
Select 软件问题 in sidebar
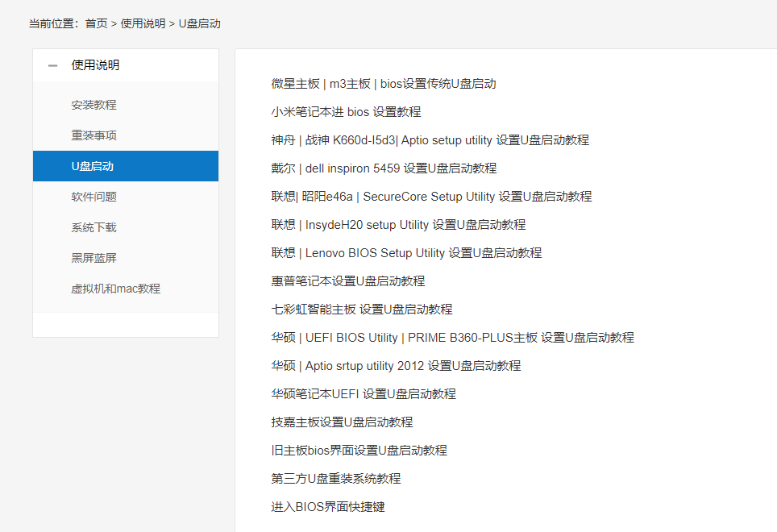click(93, 197)
